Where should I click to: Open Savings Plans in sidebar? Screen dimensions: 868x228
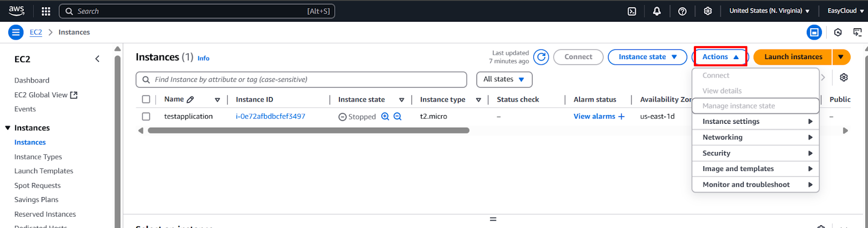click(x=36, y=200)
